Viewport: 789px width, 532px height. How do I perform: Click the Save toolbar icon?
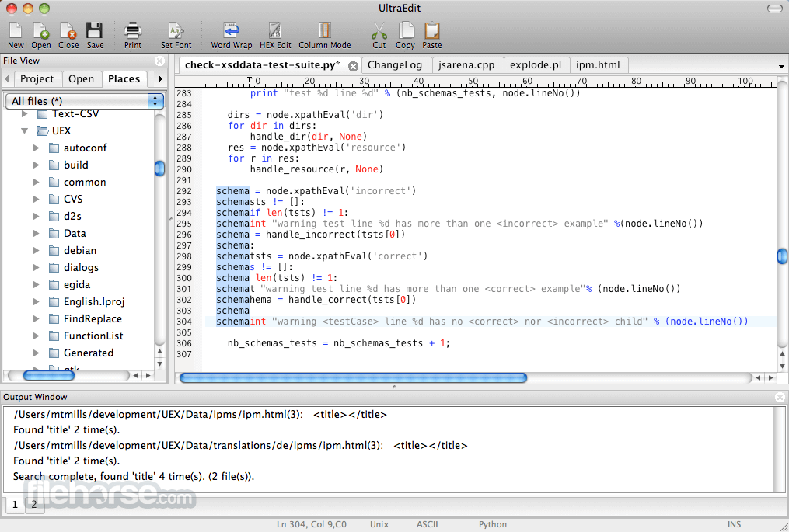[x=95, y=35]
